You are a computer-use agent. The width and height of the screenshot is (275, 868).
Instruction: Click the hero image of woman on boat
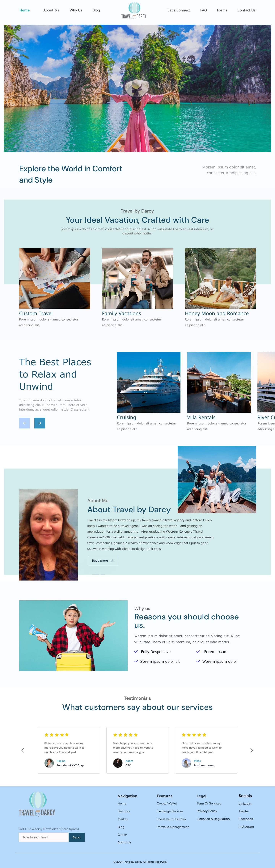coord(137,88)
